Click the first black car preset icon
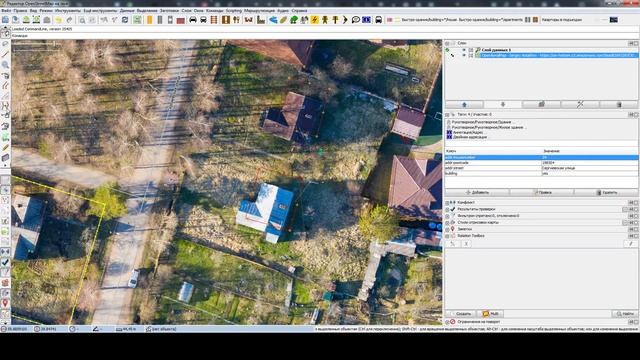640x360 pixels. [x=193, y=20]
